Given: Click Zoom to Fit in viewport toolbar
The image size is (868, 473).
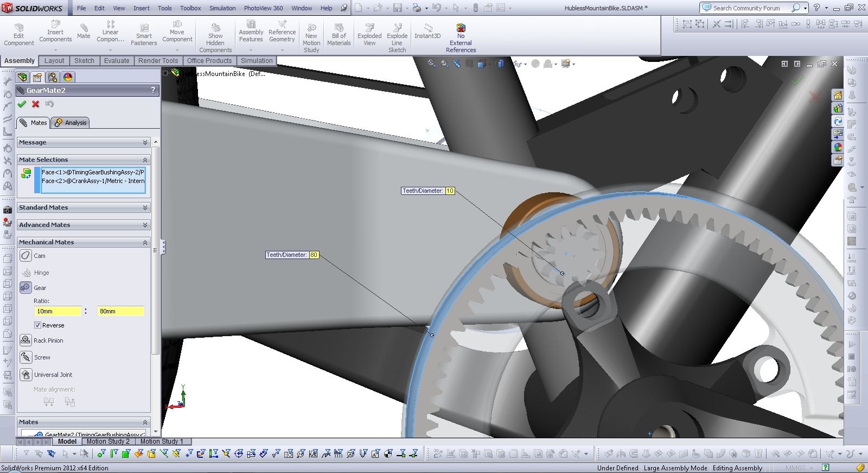Looking at the screenshot, I should click(432, 64).
